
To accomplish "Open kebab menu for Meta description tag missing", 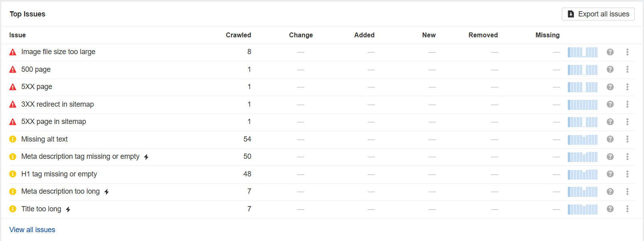I will pyautogui.click(x=627, y=156).
